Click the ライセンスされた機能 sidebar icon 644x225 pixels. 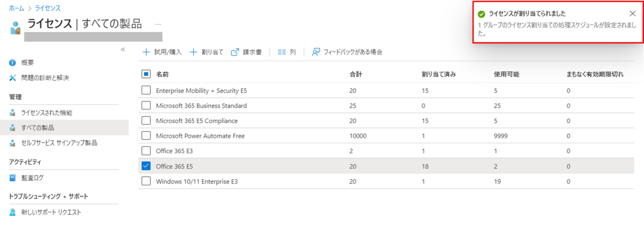pos(13,113)
